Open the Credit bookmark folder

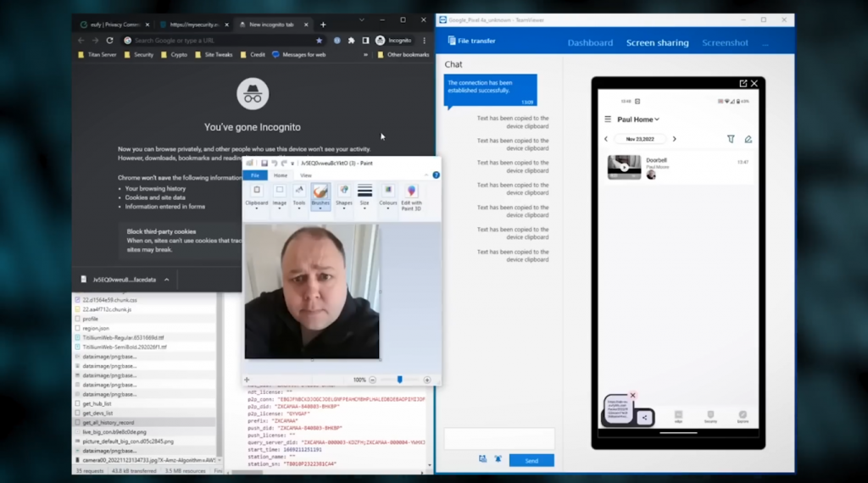coord(253,55)
